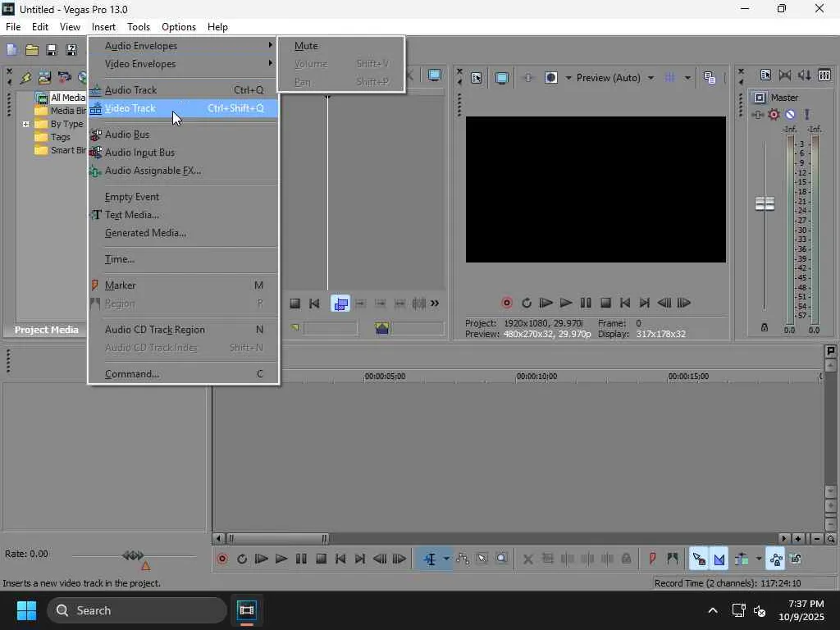This screenshot has height=630, width=840.
Task: Click the Stop button in video preview transport
Action: (x=605, y=303)
